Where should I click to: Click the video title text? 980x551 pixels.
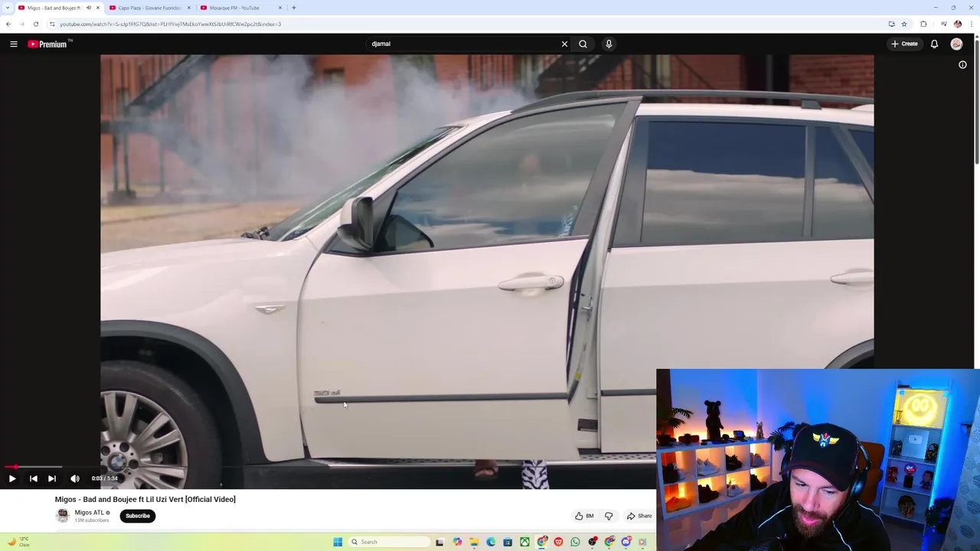(x=145, y=499)
